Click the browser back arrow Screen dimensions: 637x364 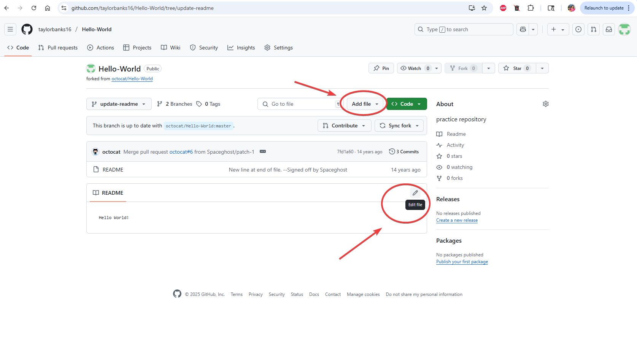(6, 8)
